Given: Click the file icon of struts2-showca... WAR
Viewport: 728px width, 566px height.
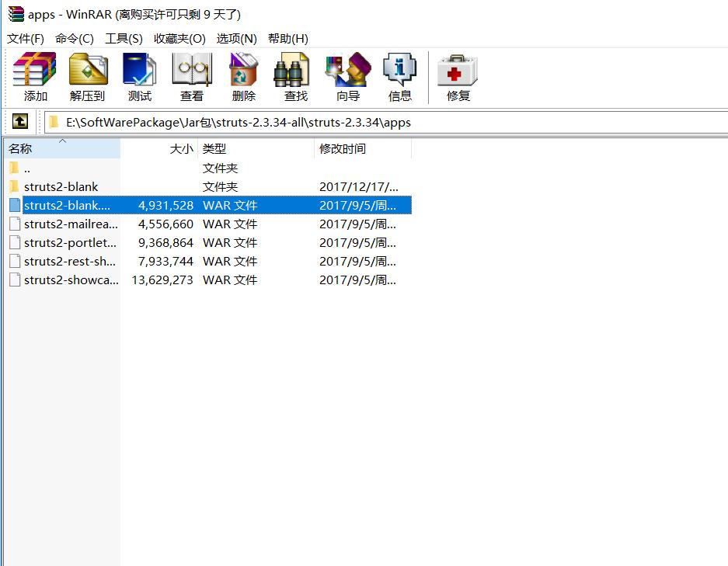Looking at the screenshot, I should point(15,280).
